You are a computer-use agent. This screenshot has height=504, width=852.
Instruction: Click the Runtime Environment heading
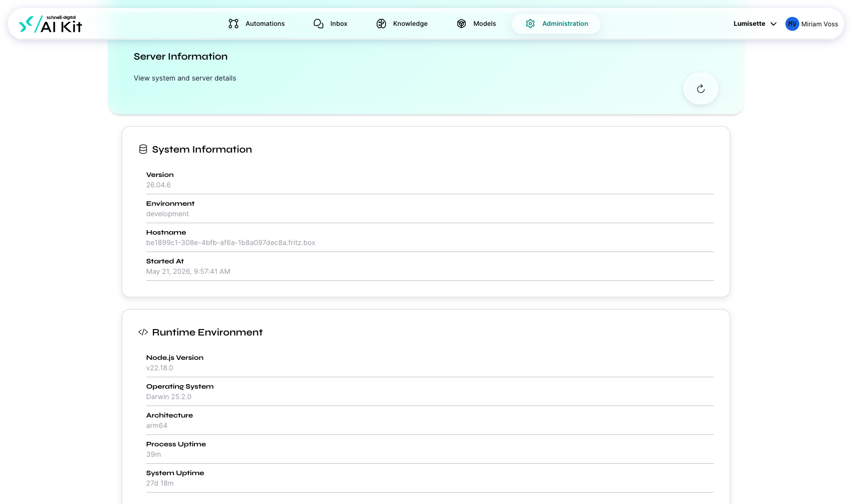click(207, 333)
